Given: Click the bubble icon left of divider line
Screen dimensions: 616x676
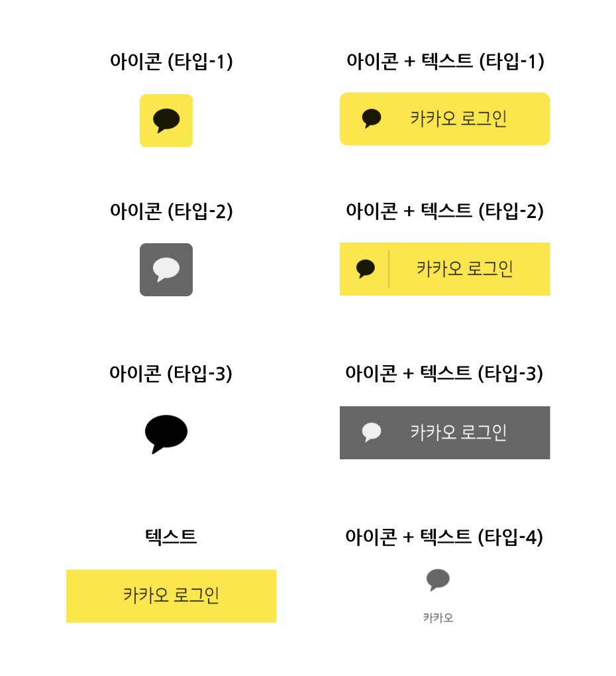Looking at the screenshot, I should pos(365,269).
